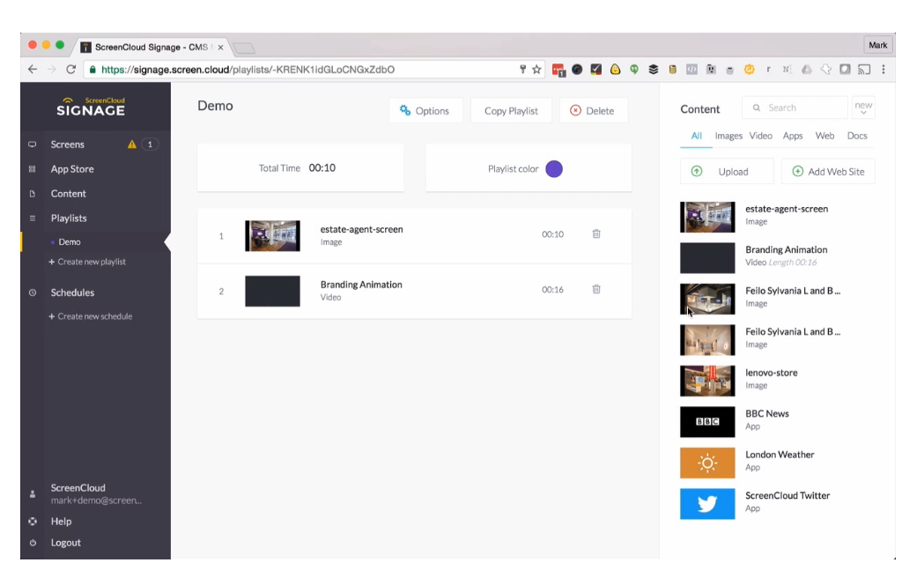The image size is (924, 585).
Task: Click the warning alert icon beside Screens
Action: [132, 144]
